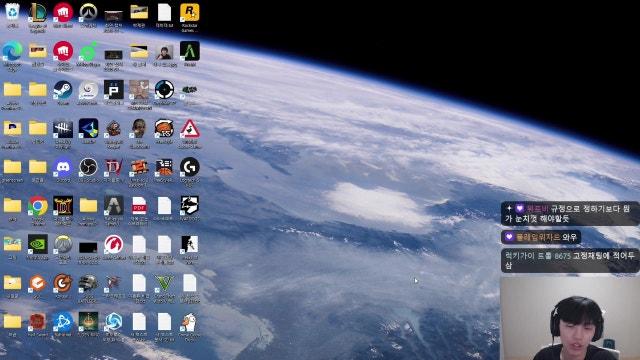Launch the League of Legends shortcut
The height and width of the screenshot is (360, 640).
click(38, 12)
